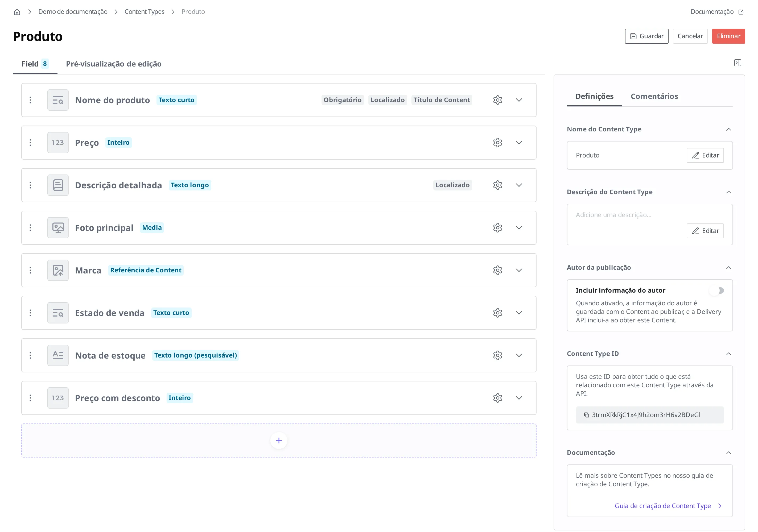Open three-dot menu of Preço com desconto
This screenshot has width=758, height=532.
pos(30,398)
